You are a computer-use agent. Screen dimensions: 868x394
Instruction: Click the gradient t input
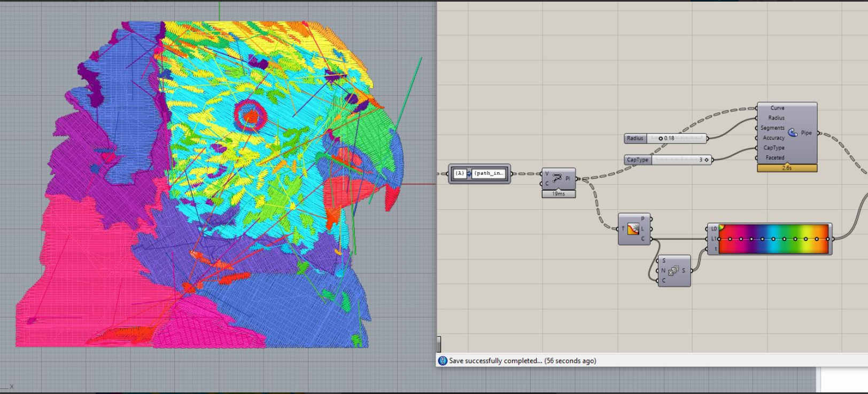[715, 249]
